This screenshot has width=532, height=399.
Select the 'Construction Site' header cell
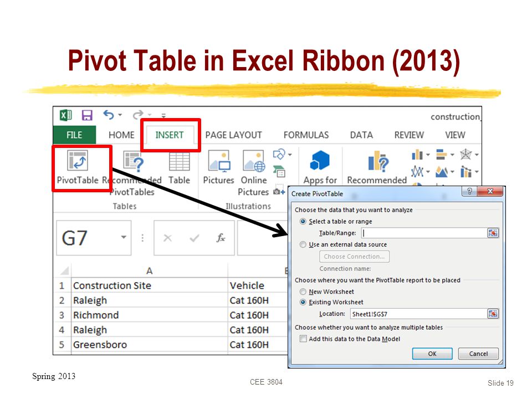[149, 285]
